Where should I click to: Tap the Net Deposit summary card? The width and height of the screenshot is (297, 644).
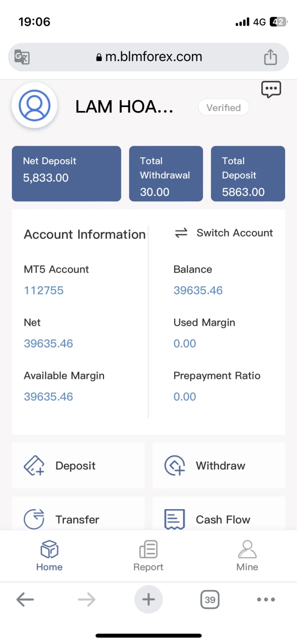click(x=66, y=174)
